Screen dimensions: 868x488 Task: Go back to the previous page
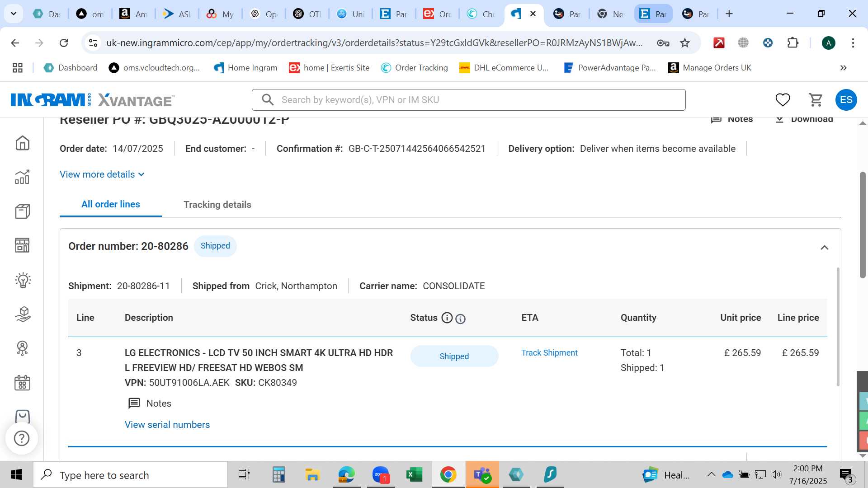[x=15, y=43]
